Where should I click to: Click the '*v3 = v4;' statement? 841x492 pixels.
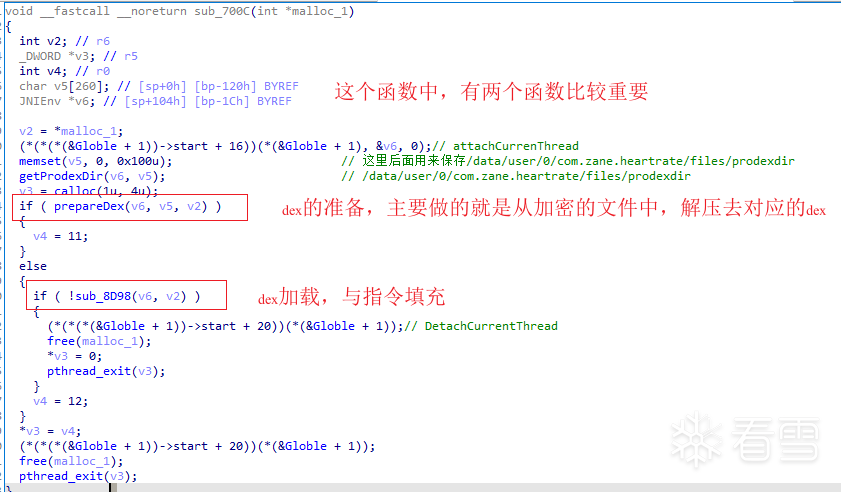click(x=50, y=432)
